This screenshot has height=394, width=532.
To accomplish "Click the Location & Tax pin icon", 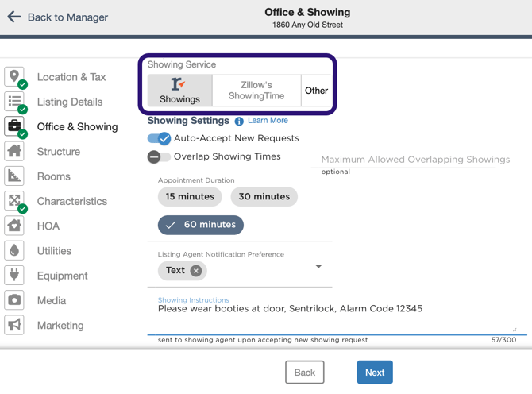I will click(x=14, y=76).
